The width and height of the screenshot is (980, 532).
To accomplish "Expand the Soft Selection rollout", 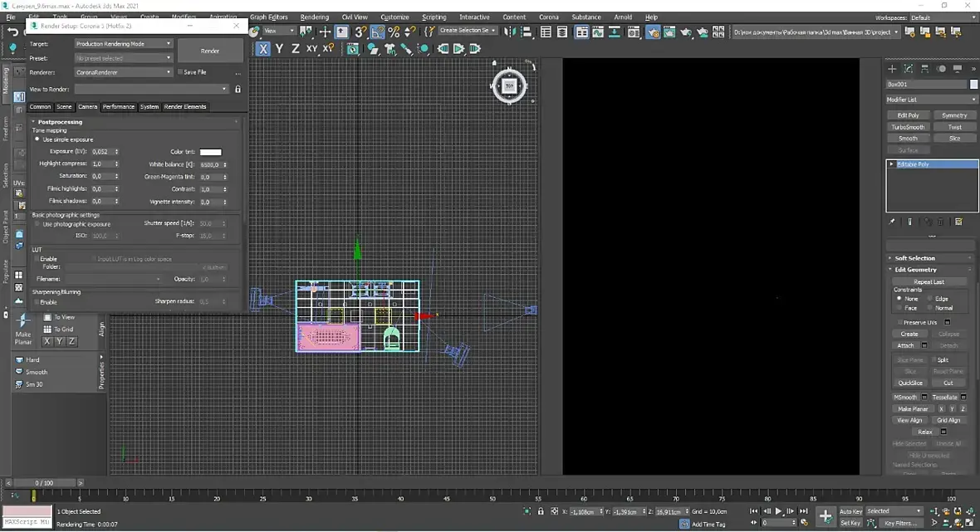I will point(914,258).
